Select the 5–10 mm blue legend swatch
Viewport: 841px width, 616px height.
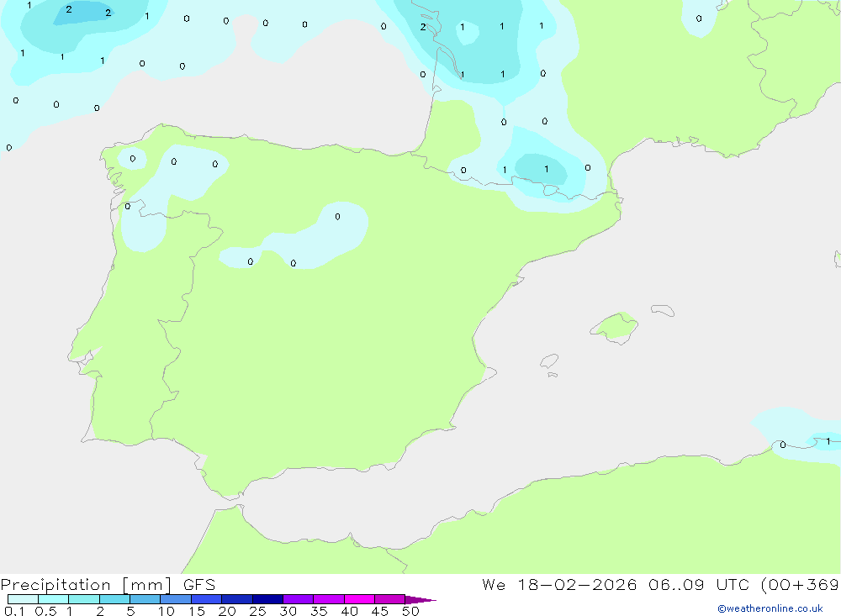[x=145, y=599]
